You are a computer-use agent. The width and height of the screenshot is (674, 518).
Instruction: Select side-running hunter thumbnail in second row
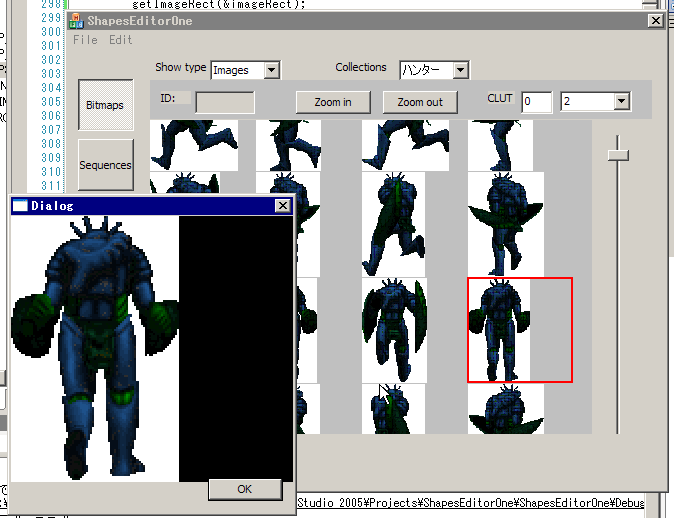coord(393,224)
